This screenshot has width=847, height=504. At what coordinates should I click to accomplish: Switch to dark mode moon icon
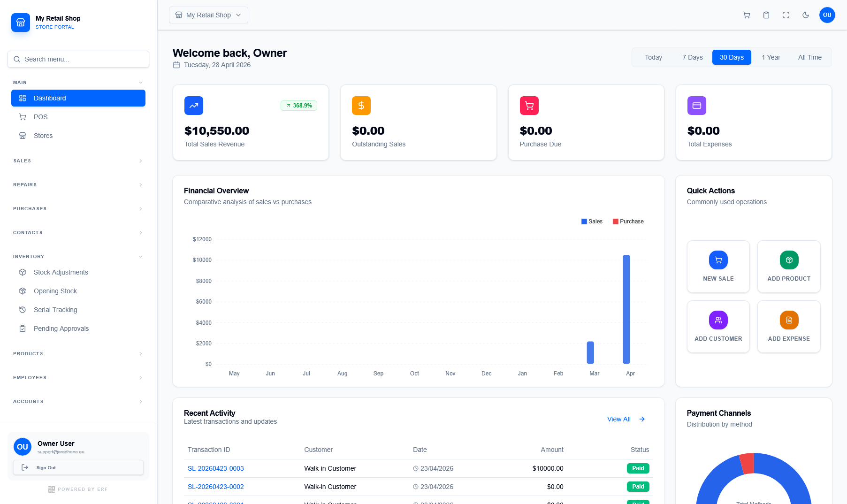[x=806, y=15]
